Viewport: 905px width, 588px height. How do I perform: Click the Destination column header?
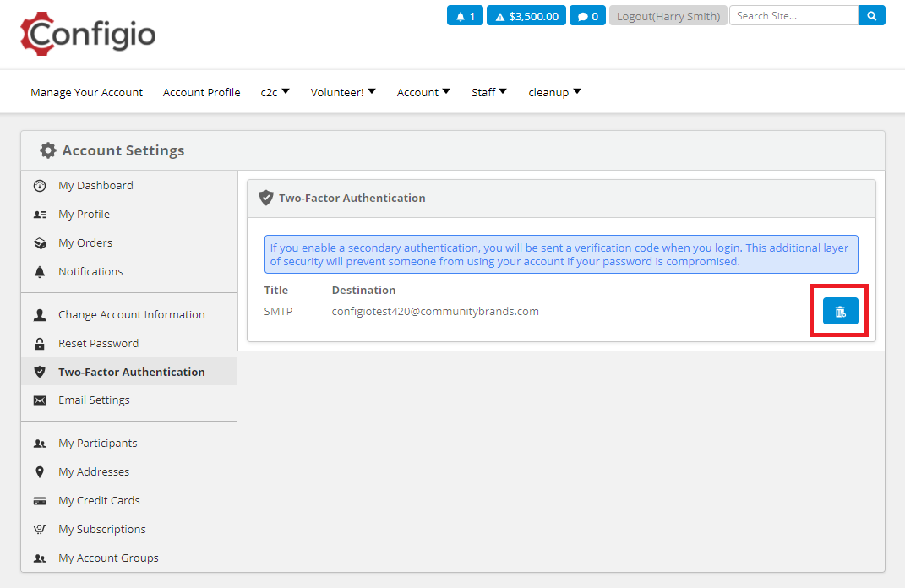[x=363, y=290]
